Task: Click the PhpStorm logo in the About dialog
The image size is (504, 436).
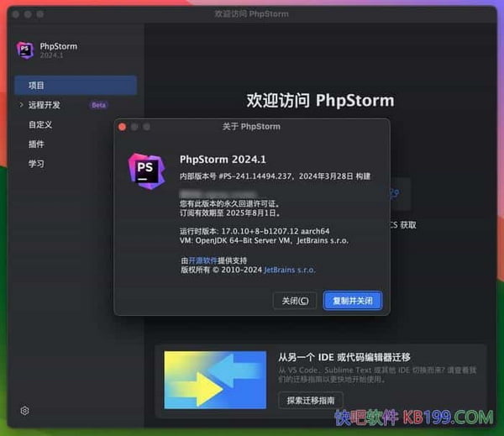Action: coord(144,169)
